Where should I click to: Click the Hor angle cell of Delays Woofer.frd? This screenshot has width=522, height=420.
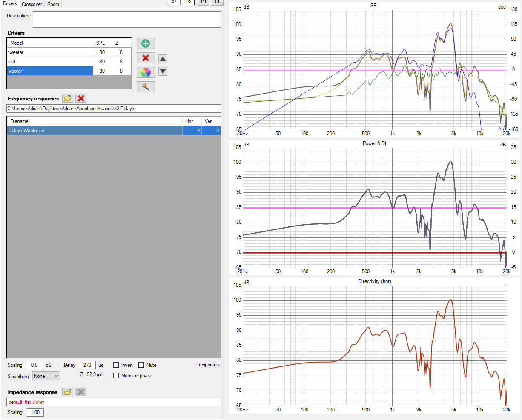coord(192,131)
